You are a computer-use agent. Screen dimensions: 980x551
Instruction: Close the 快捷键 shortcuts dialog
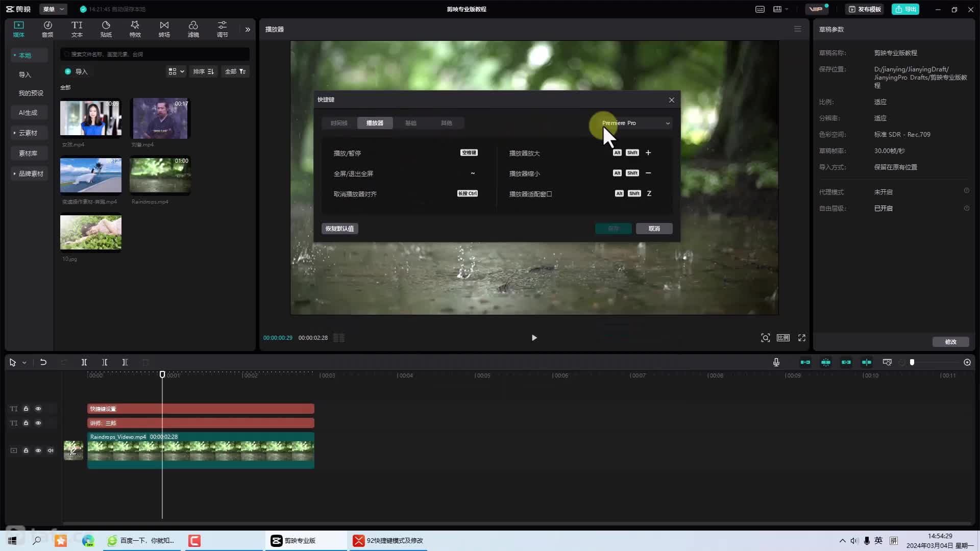click(672, 100)
